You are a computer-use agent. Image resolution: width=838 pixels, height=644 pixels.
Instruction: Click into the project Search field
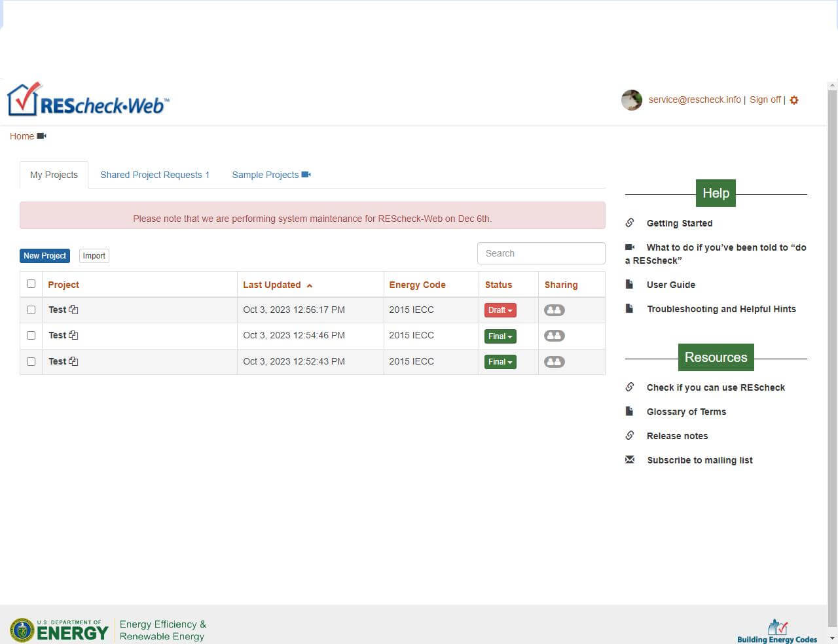[x=541, y=253]
